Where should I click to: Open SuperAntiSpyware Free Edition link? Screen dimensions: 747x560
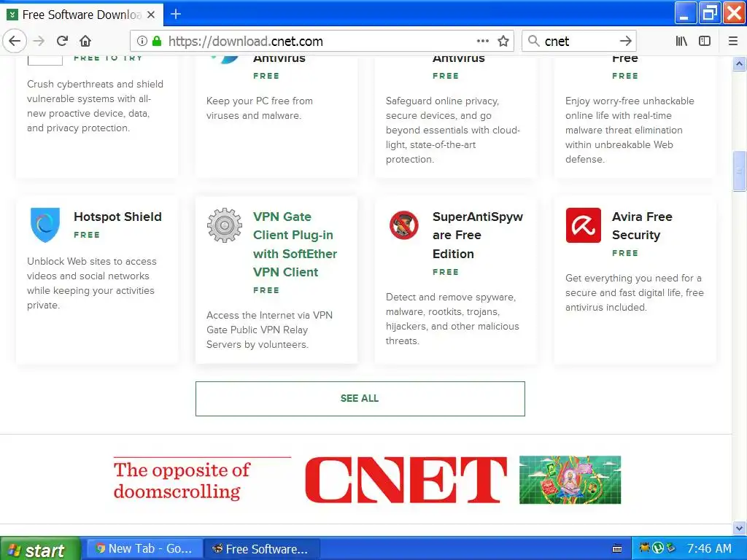[478, 236]
